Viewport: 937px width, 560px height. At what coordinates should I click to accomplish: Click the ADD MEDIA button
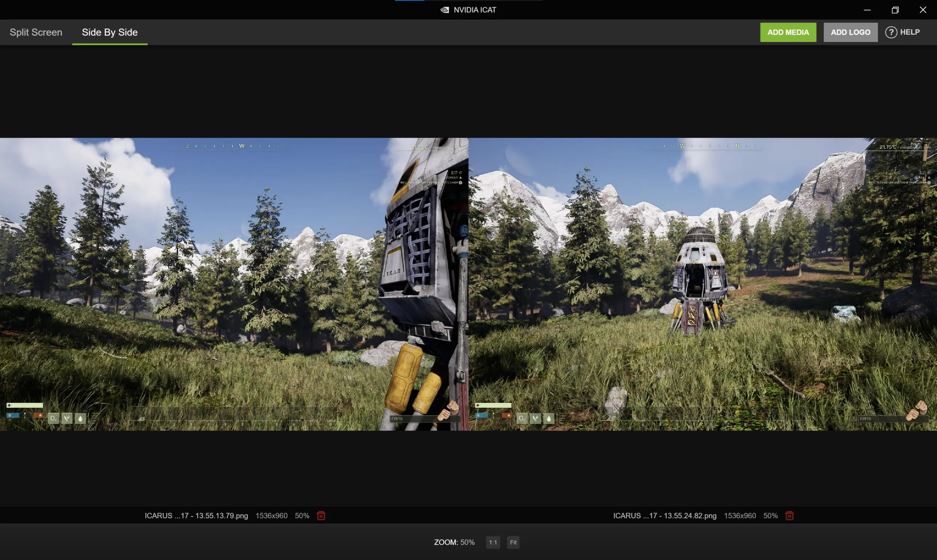tap(788, 33)
